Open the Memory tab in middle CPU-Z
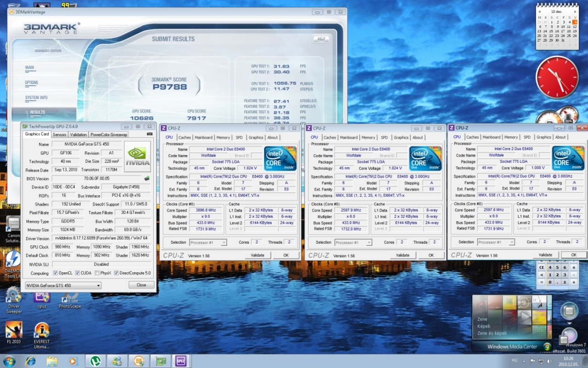The image size is (588, 368). click(368, 138)
